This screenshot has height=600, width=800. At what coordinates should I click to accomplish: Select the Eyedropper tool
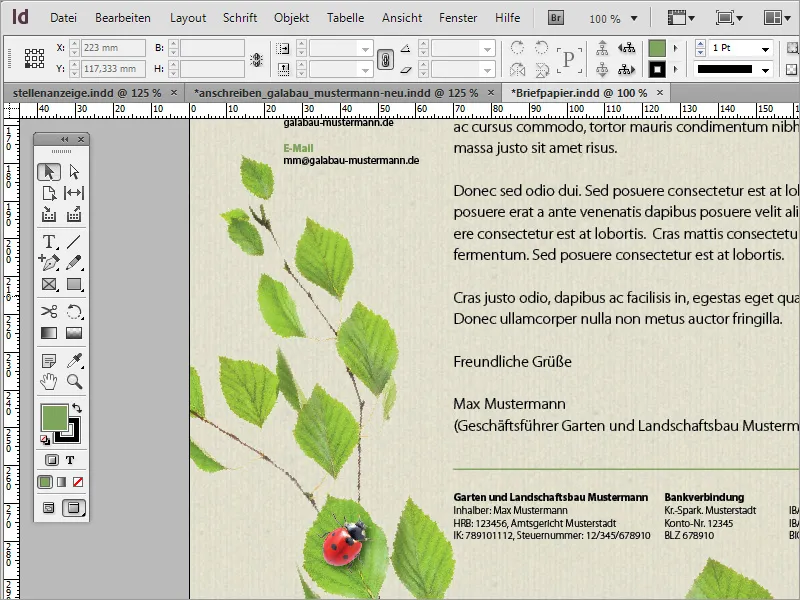pyautogui.click(x=74, y=361)
